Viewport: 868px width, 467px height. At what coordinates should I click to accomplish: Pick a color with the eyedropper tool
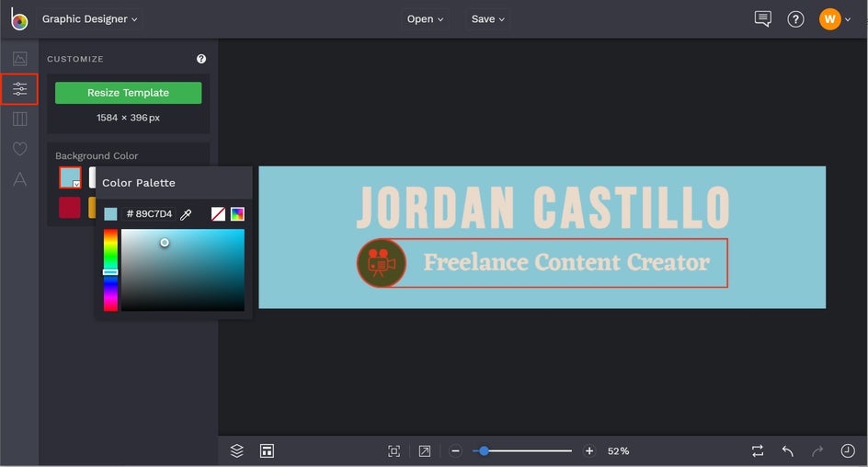pyautogui.click(x=186, y=214)
